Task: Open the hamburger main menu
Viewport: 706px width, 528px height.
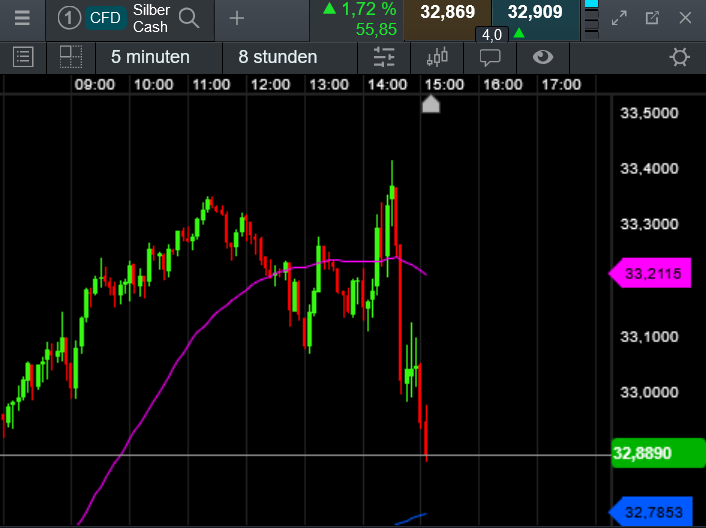Action: [x=22, y=18]
